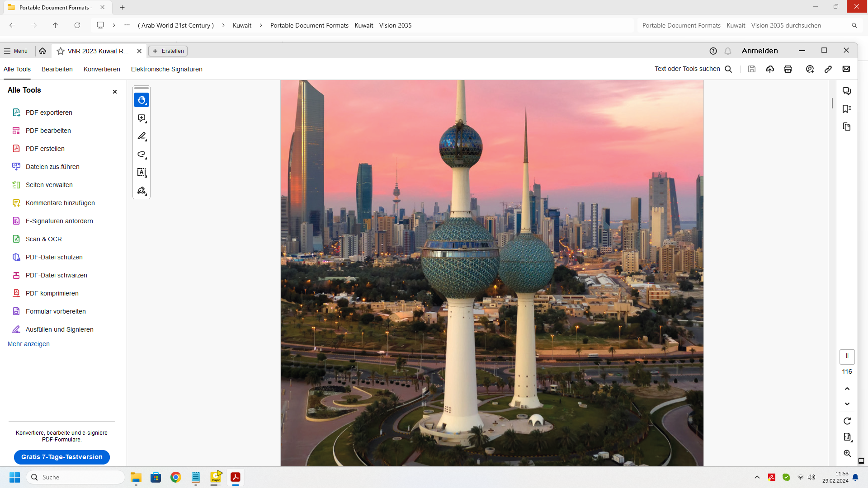Select the Add comment tool icon
The width and height of the screenshot is (868, 488).
pos(142,118)
